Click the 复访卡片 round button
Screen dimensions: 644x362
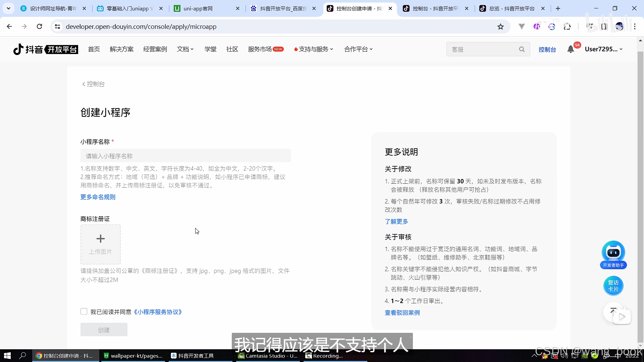(x=613, y=286)
